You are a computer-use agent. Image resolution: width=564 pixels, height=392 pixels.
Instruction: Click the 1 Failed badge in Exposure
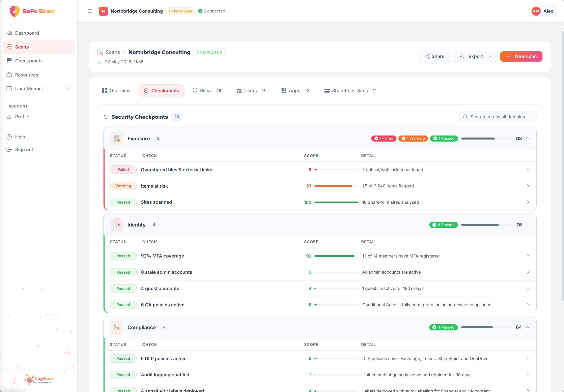pyautogui.click(x=384, y=139)
